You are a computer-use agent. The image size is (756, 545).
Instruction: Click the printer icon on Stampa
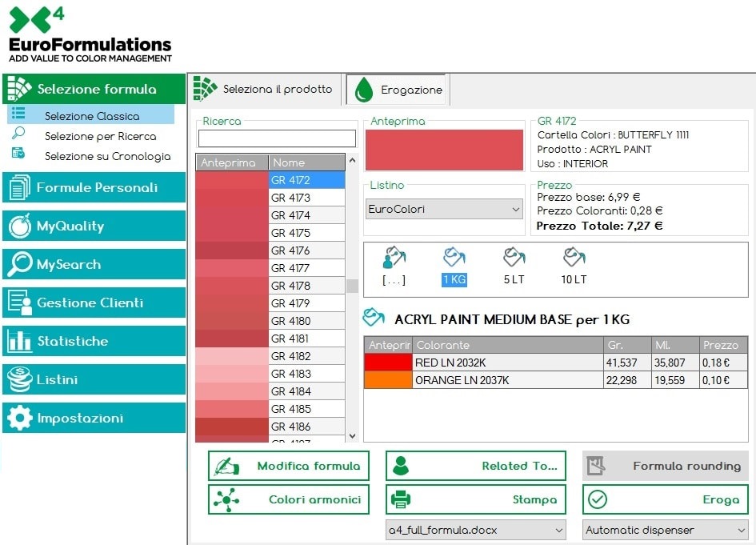coord(401,499)
